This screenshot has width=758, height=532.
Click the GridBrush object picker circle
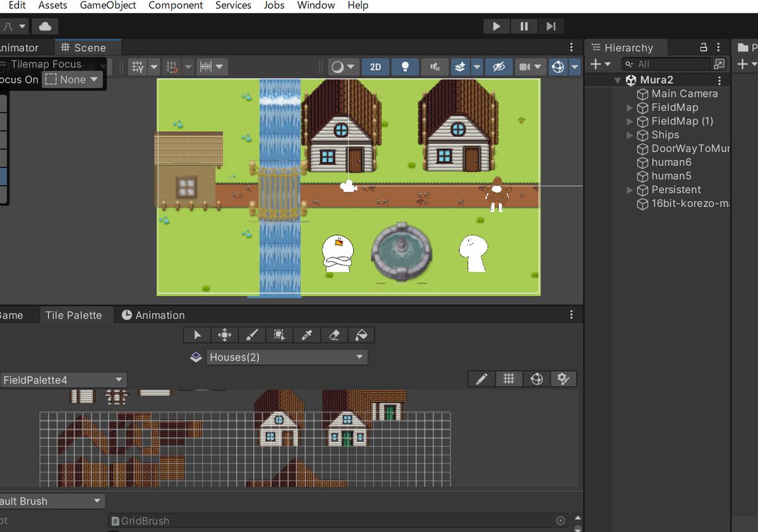coord(560,521)
